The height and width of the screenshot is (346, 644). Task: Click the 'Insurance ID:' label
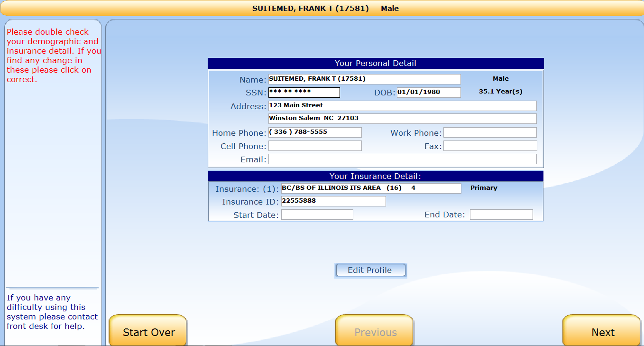(250, 202)
